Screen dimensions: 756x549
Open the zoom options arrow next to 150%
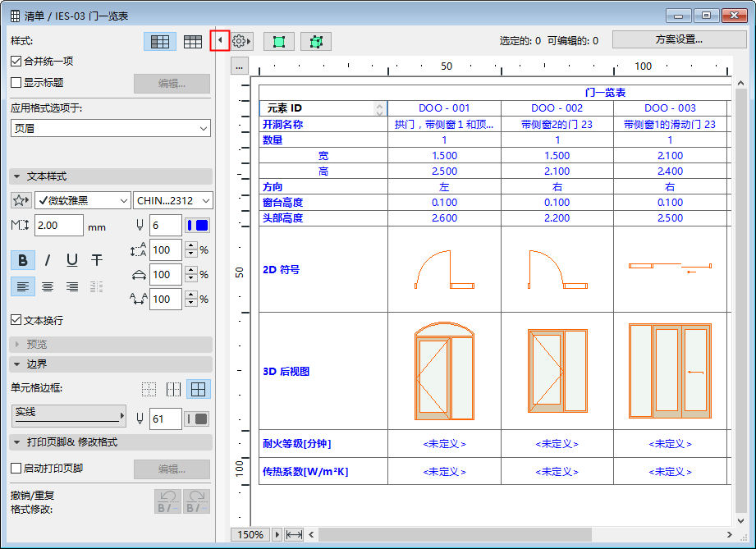277,534
